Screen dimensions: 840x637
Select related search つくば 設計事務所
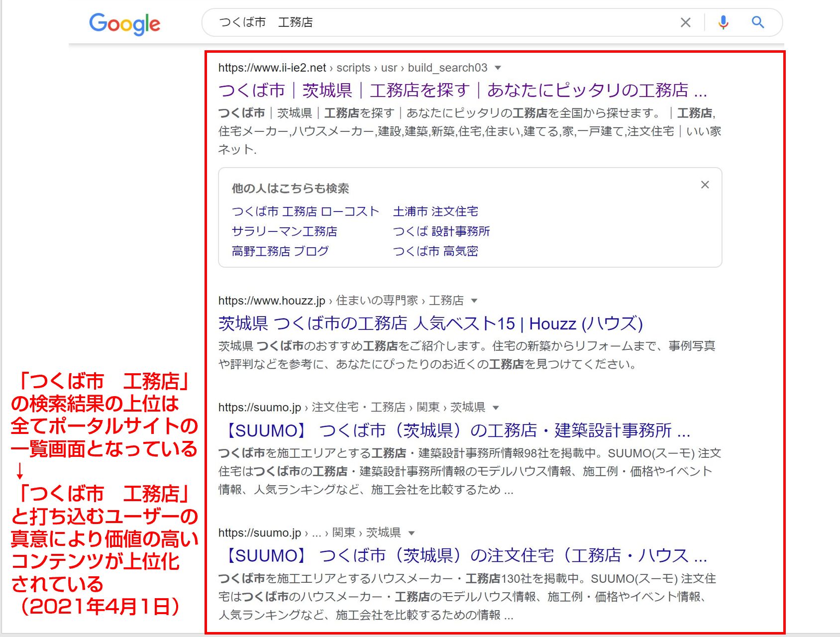pos(441,231)
